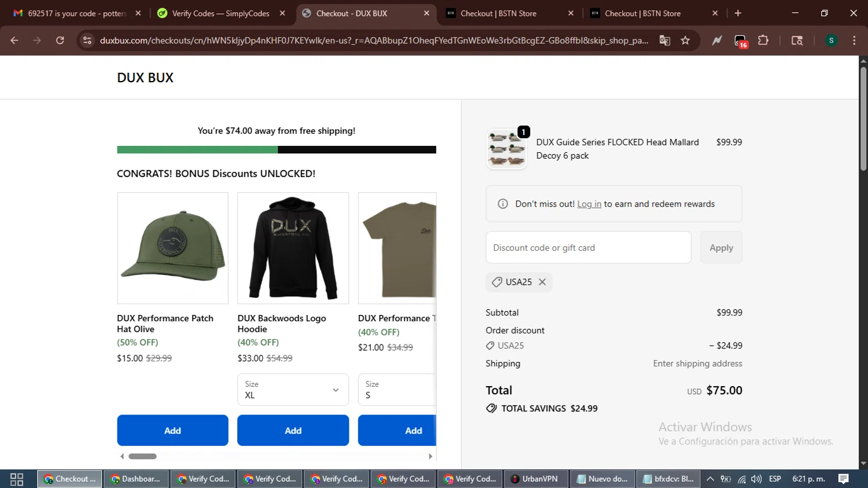Viewport: 868px width, 488px height.
Task: Click the battery status tray icon
Action: 726,479
